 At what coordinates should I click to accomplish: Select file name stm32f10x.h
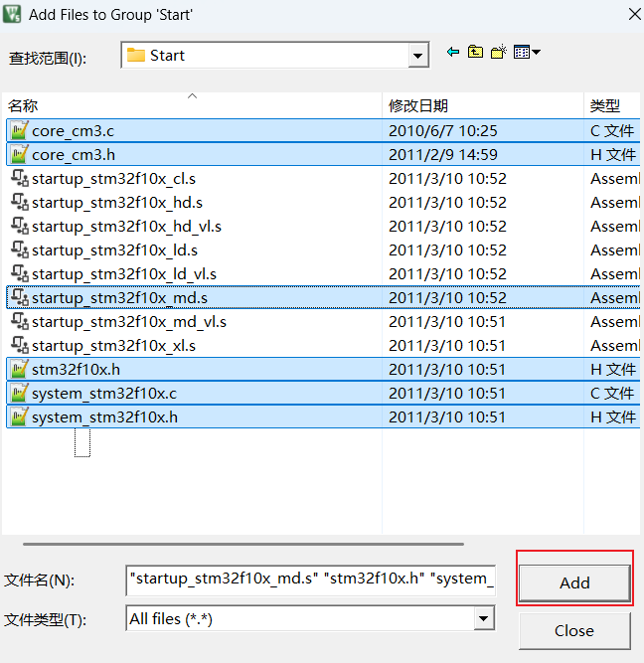77,370
